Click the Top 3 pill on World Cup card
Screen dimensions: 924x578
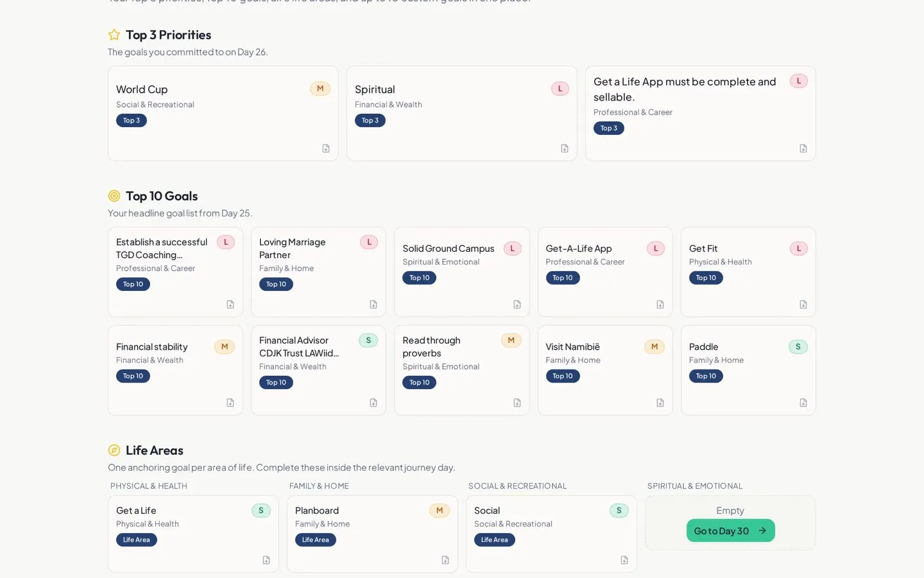point(132,120)
